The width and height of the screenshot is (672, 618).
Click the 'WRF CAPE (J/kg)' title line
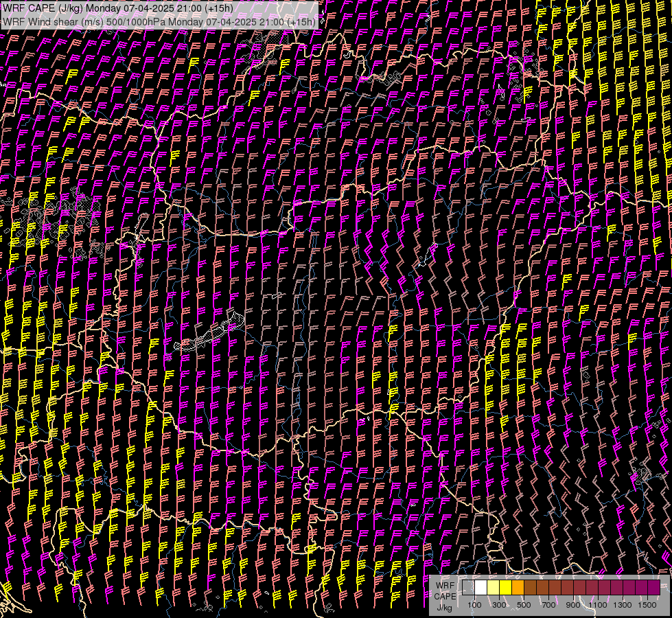pos(118,8)
